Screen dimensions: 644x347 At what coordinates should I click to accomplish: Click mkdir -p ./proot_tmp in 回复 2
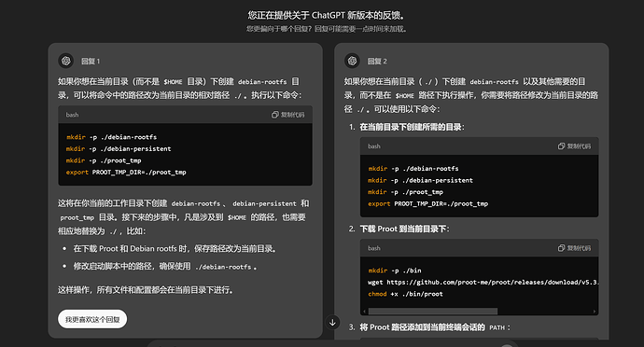point(405,192)
